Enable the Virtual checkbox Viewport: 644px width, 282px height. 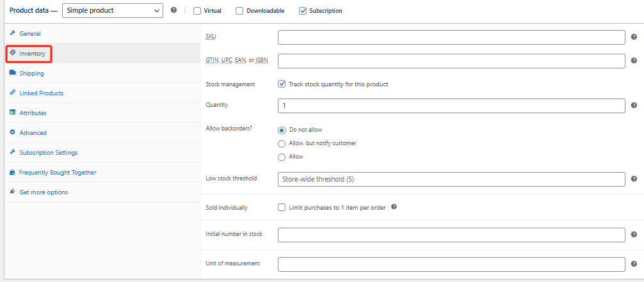[197, 11]
